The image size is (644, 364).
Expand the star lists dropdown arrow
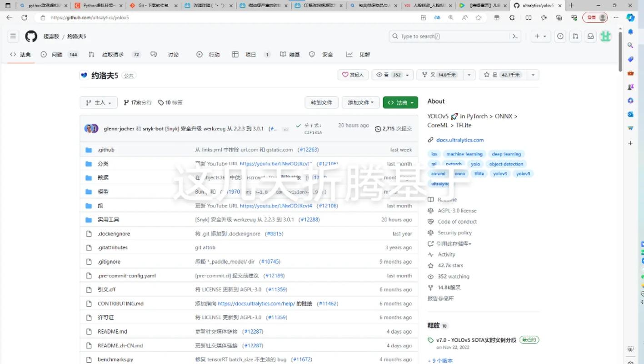coord(533,75)
